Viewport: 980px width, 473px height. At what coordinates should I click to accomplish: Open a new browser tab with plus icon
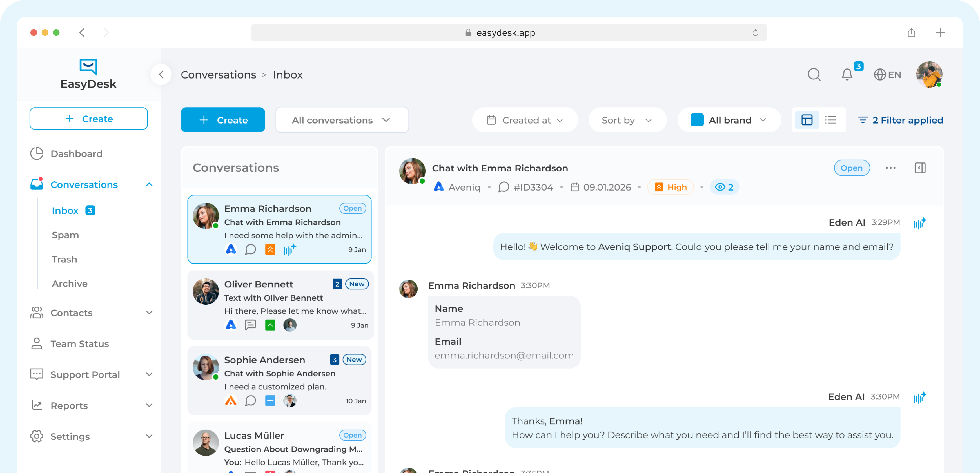(x=941, y=33)
